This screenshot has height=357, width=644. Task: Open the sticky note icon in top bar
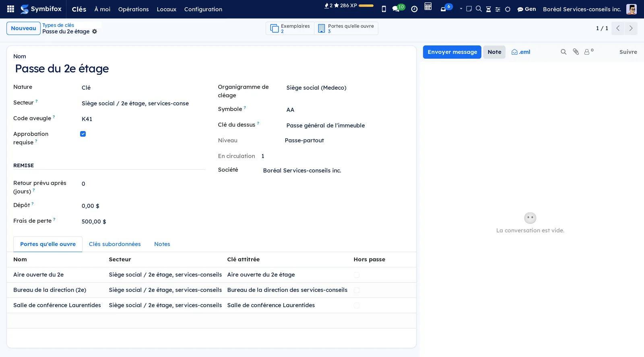click(469, 9)
